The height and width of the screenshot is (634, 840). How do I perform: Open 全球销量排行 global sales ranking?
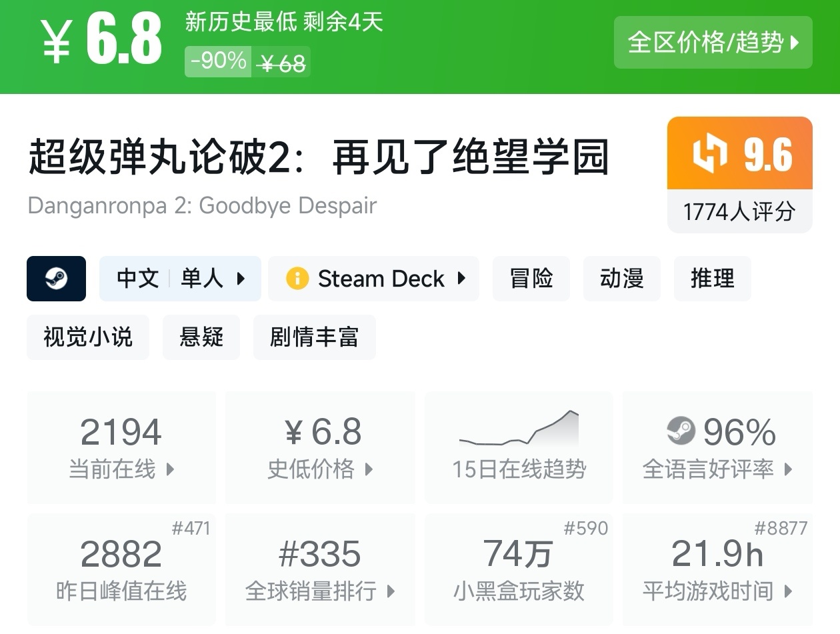[x=320, y=591]
